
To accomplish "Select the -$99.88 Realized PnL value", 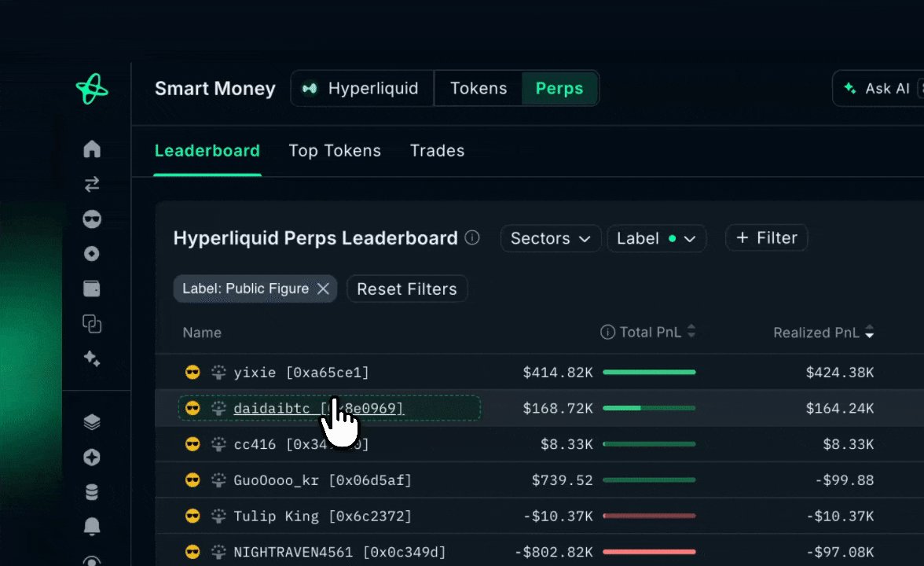I will pos(845,480).
